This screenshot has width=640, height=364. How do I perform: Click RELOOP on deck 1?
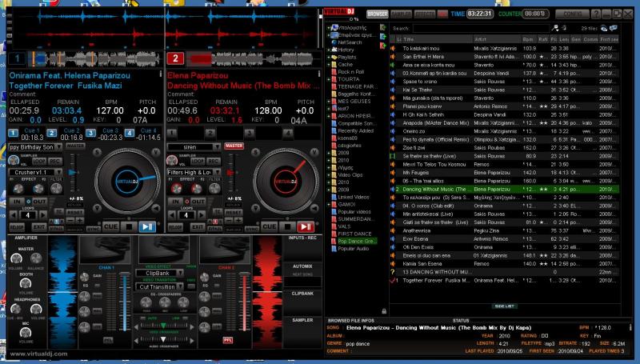17,227
